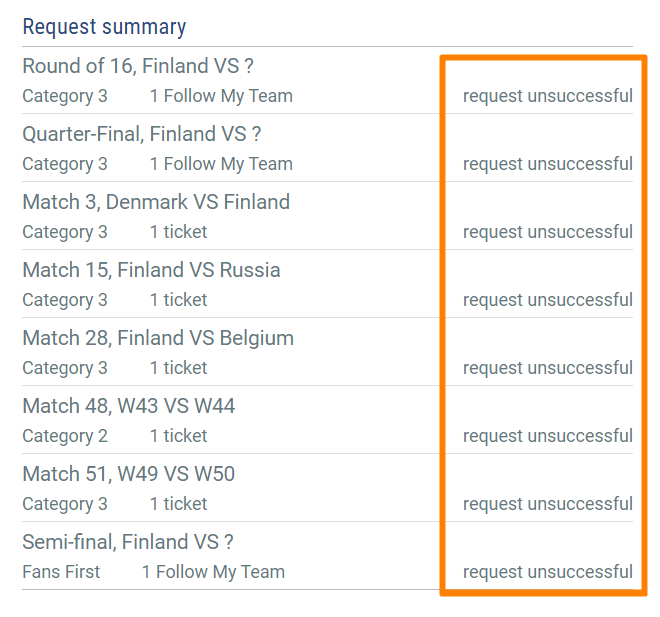Click request unsuccessful status for Match 15

(548, 300)
